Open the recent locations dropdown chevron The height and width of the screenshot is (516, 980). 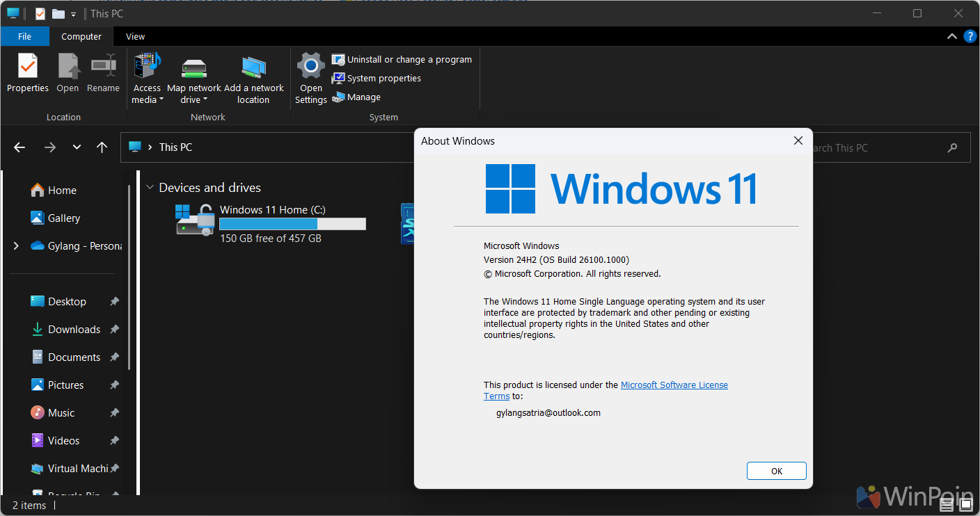pos(77,147)
